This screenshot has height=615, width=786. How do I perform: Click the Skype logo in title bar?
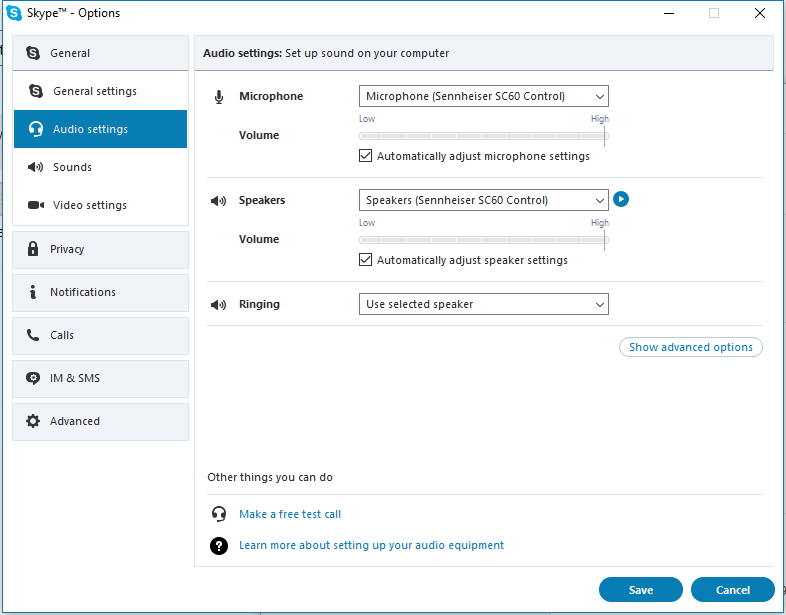tap(14, 13)
